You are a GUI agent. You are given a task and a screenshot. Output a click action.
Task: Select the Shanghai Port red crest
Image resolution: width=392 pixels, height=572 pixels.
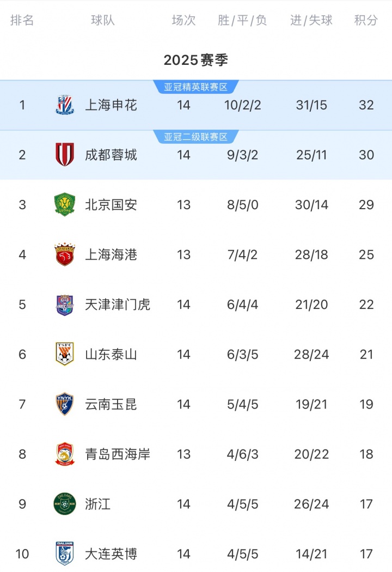(x=65, y=254)
